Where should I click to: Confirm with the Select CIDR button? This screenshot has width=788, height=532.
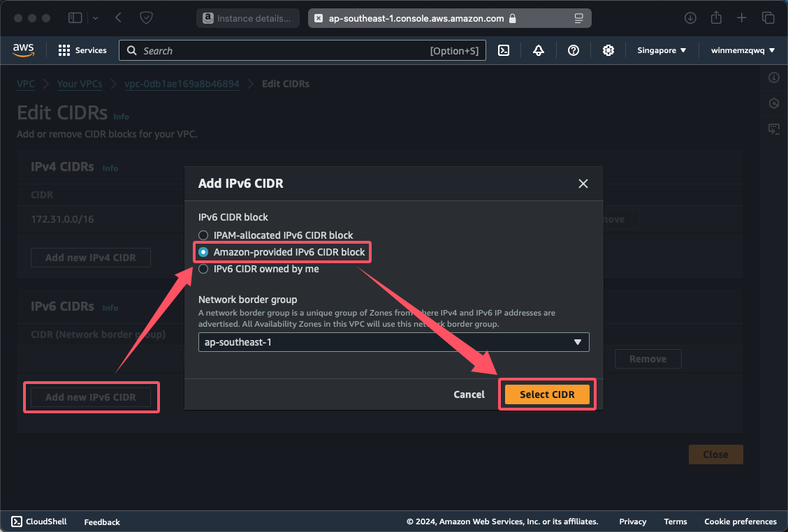pos(547,394)
